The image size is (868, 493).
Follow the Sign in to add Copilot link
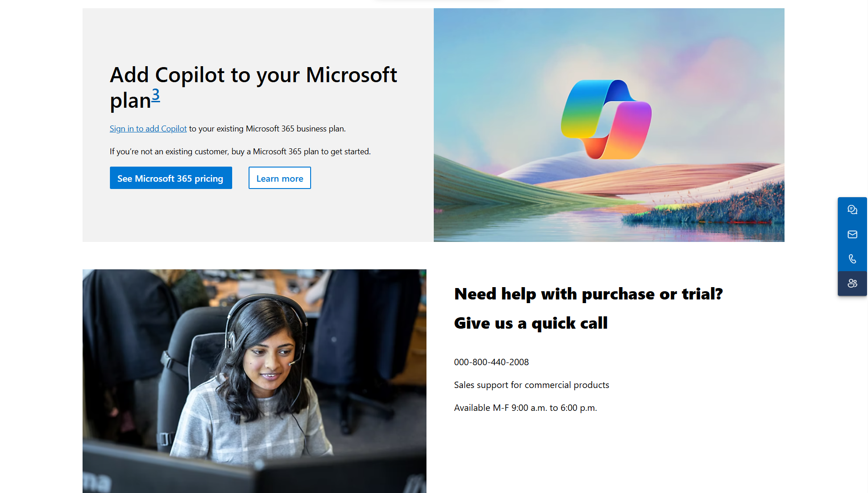(148, 129)
